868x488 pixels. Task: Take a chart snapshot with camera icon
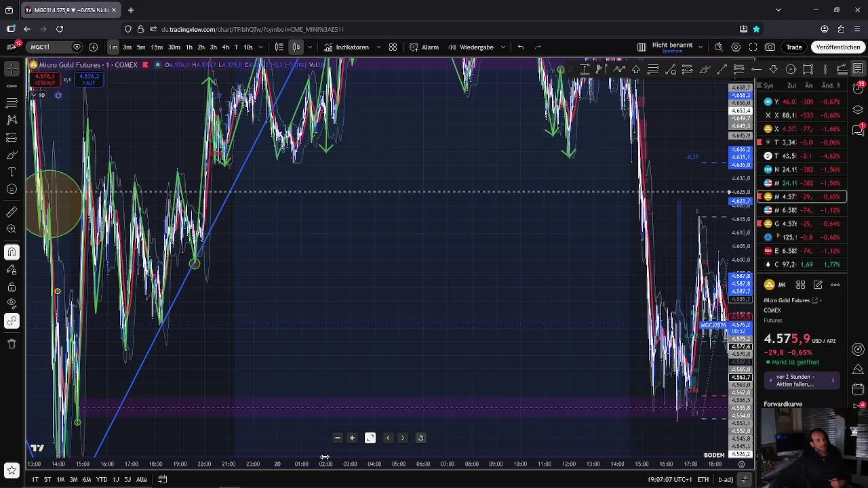point(770,47)
